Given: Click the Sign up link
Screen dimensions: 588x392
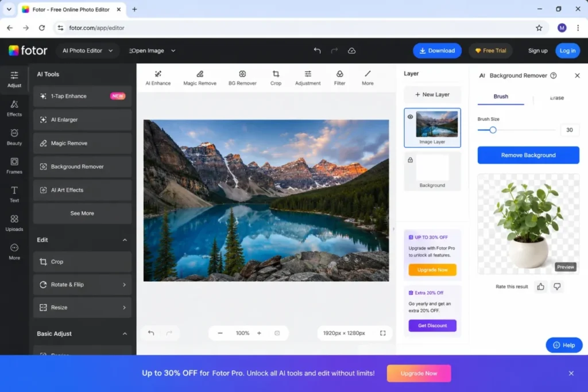Looking at the screenshot, I should (x=537, y=51).
